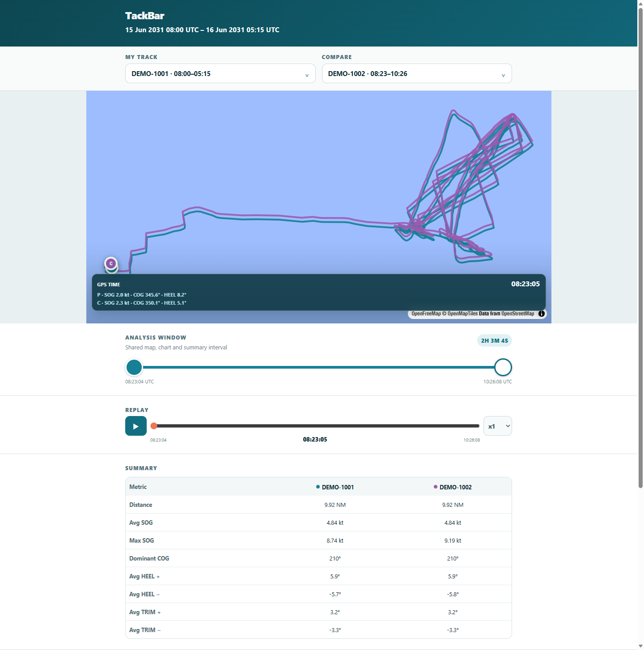Click the 08:23:04 UTC window start label

pyautogui.click(x=140, y=382)
